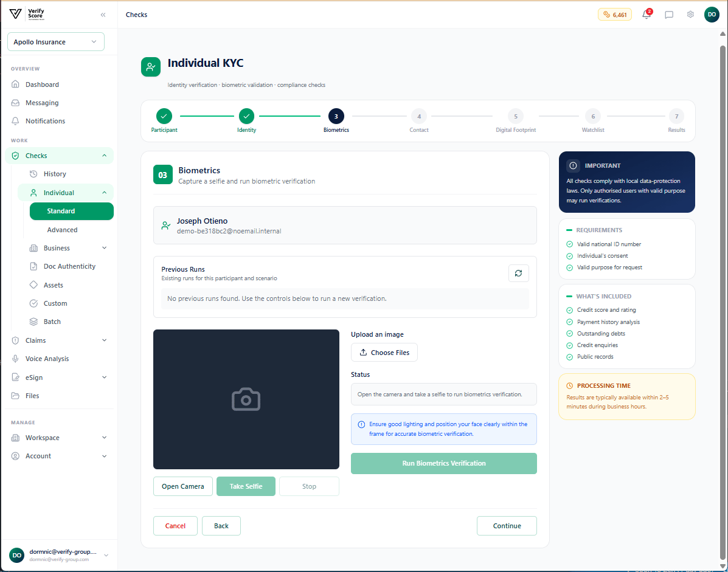Click the Stop camera button
Viewport: 728px width, 572px height.
(x=309, y=486)
